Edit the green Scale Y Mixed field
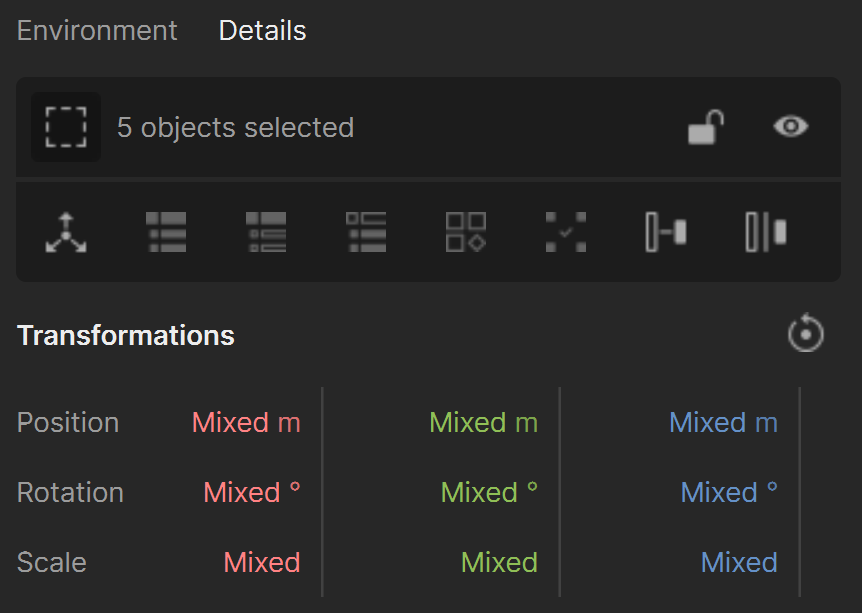862x613 pixels. [x=499, y=562]
